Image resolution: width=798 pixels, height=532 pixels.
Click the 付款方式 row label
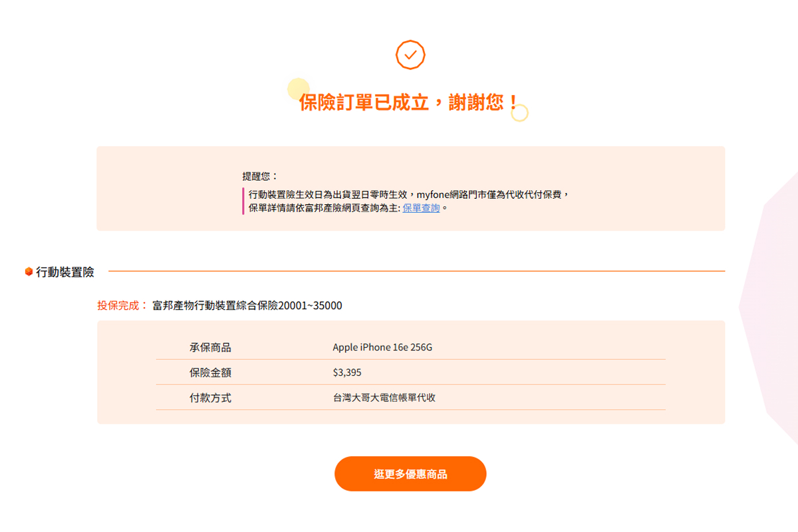[210, 398]
